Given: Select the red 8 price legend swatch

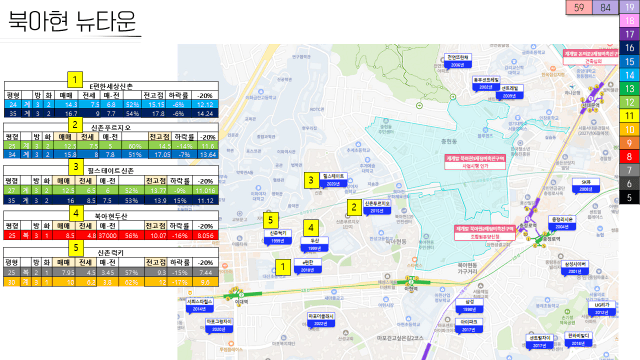Looking at the screenshot, I should tap(629, 156).
